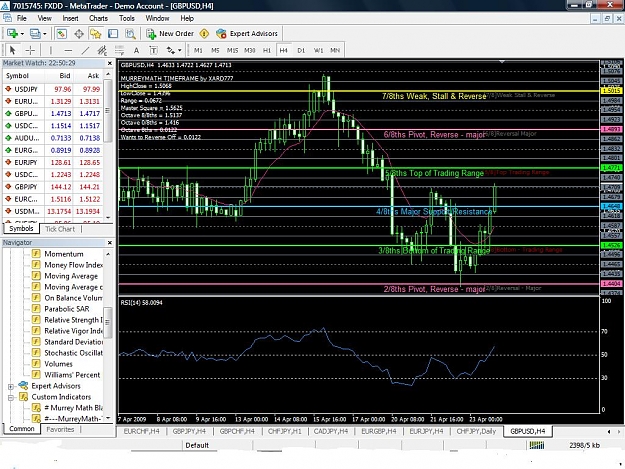
Task: Open the Charts menu
Action: (x=98, y=18)
